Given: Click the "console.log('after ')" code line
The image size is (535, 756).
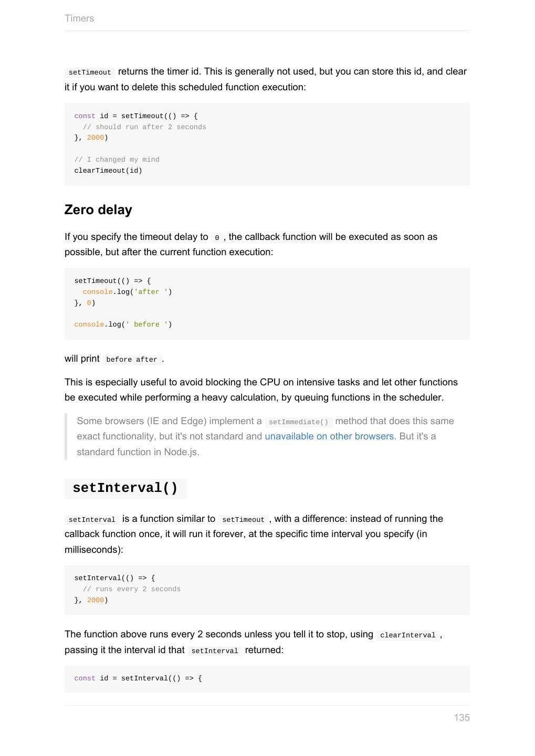Looking at the screenshot, I should coord(127,292).
